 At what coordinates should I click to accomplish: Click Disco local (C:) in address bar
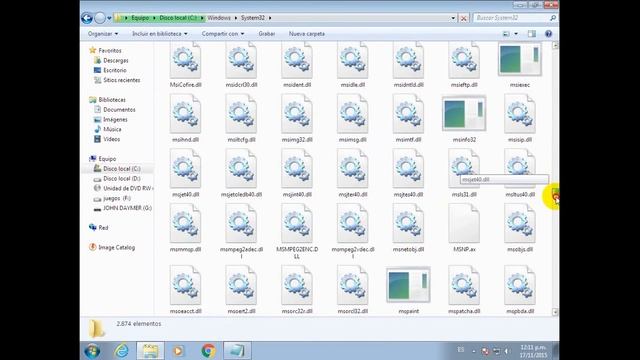[x=178, y=18]
